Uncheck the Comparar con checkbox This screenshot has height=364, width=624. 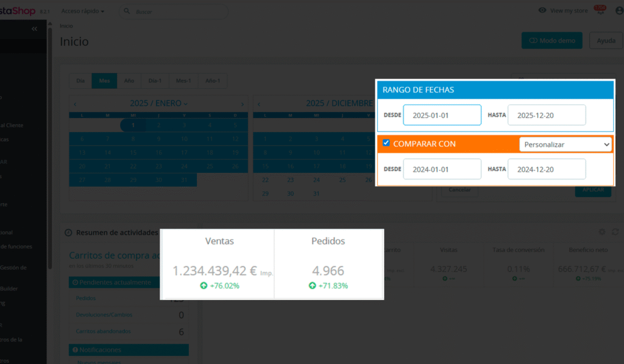(x=386, y=144)
